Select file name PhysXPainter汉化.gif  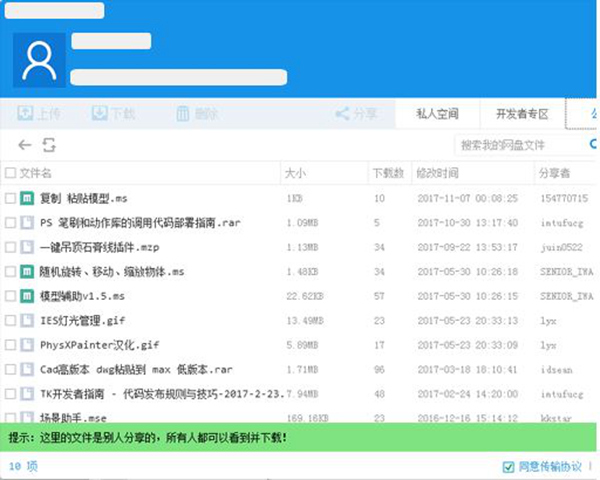(99, 345)
